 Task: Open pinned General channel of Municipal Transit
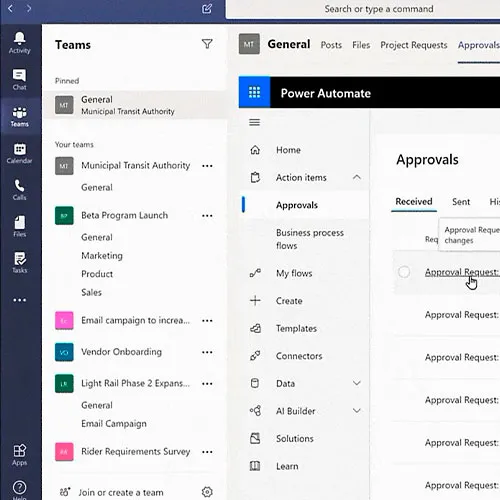point(135,105)
